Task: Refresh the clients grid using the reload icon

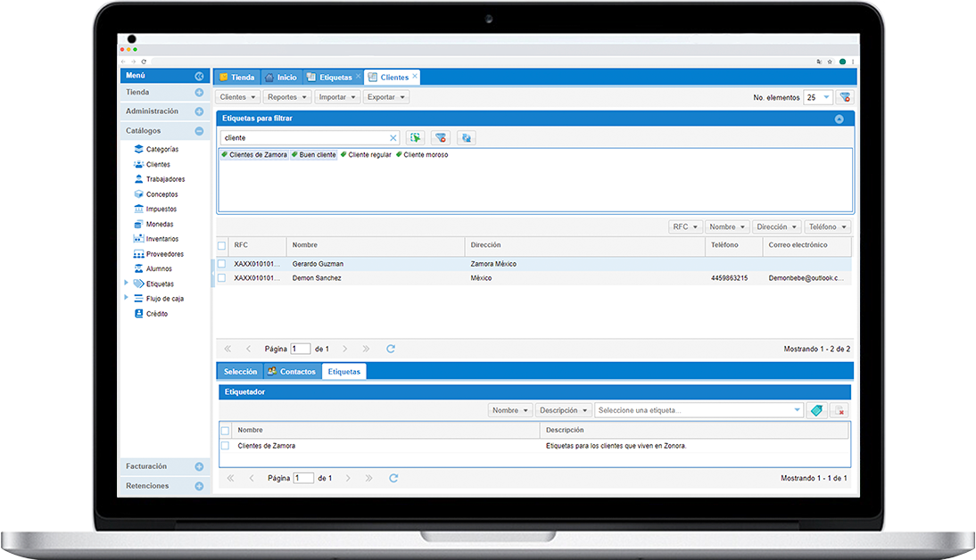Action: click(x=391, y=349)
